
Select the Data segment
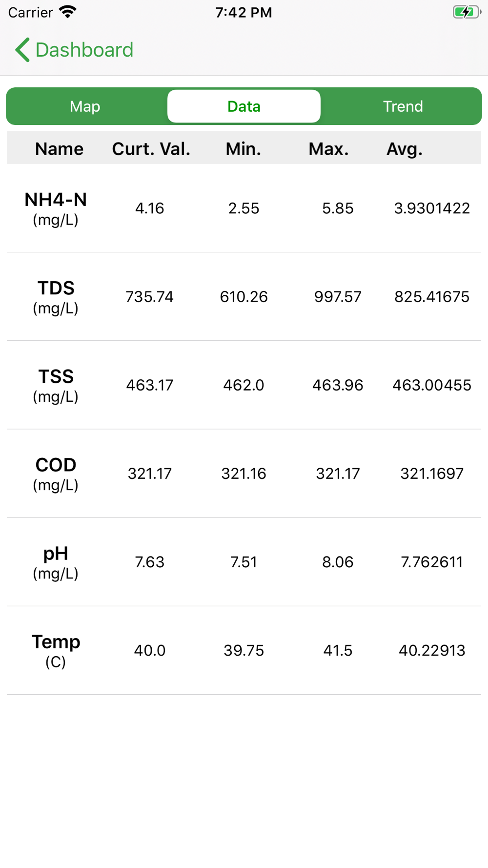point(244,106)
